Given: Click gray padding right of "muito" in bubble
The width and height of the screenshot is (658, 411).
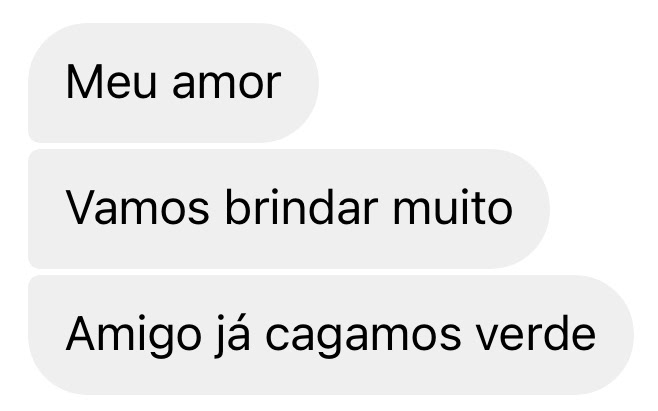Looking at the screenshot, I should (531, 209).
